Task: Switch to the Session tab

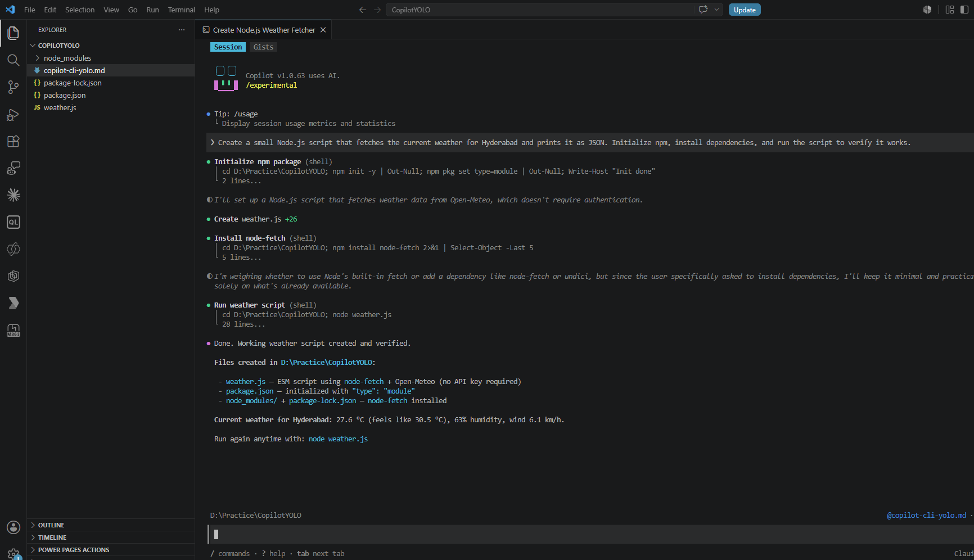Action: click(228, 47)
